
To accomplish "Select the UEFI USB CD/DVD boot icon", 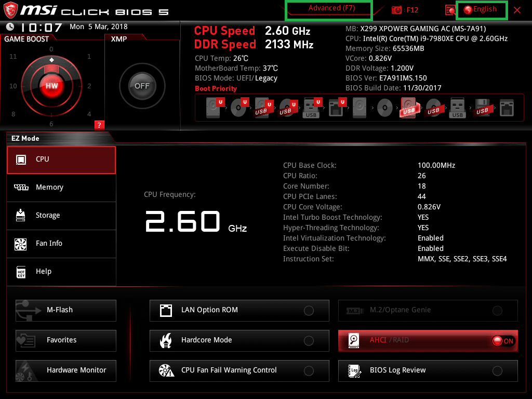I will [288, 108].
